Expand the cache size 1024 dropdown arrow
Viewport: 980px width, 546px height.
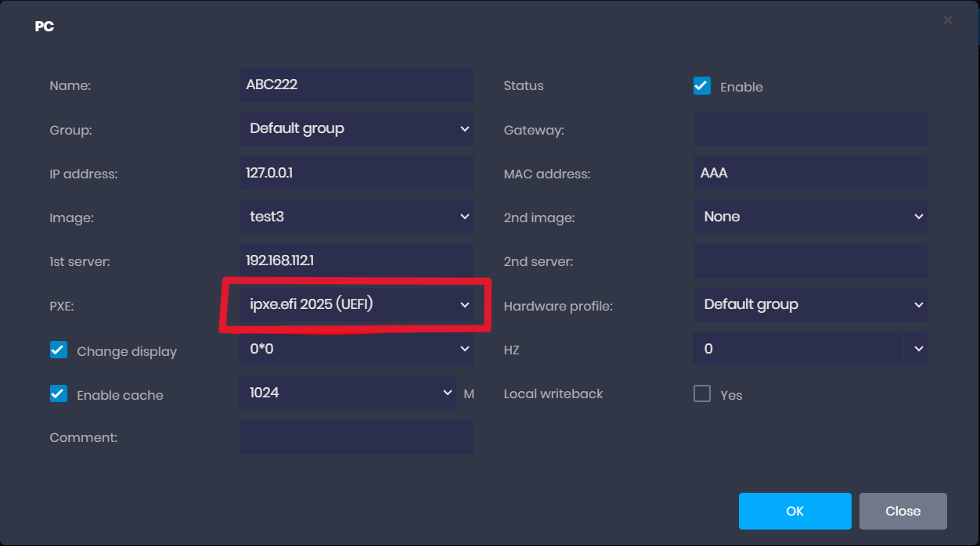[447, 393]
